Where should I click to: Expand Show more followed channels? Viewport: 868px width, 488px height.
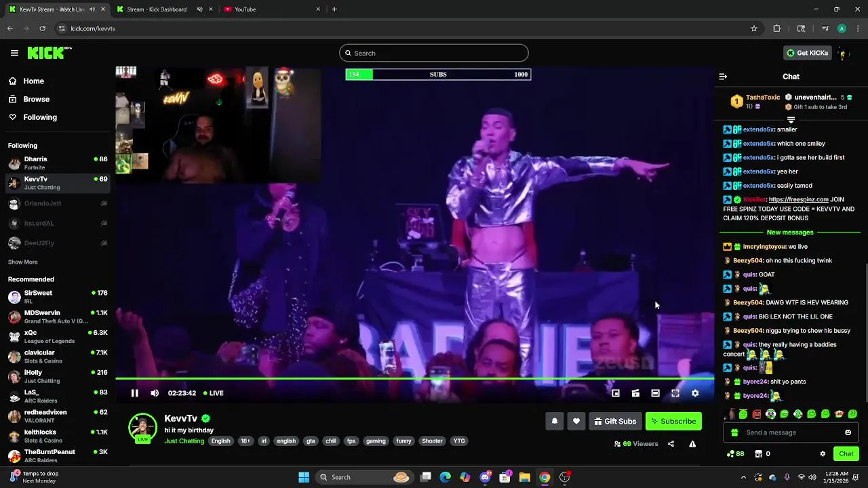(x=23, y=262)
